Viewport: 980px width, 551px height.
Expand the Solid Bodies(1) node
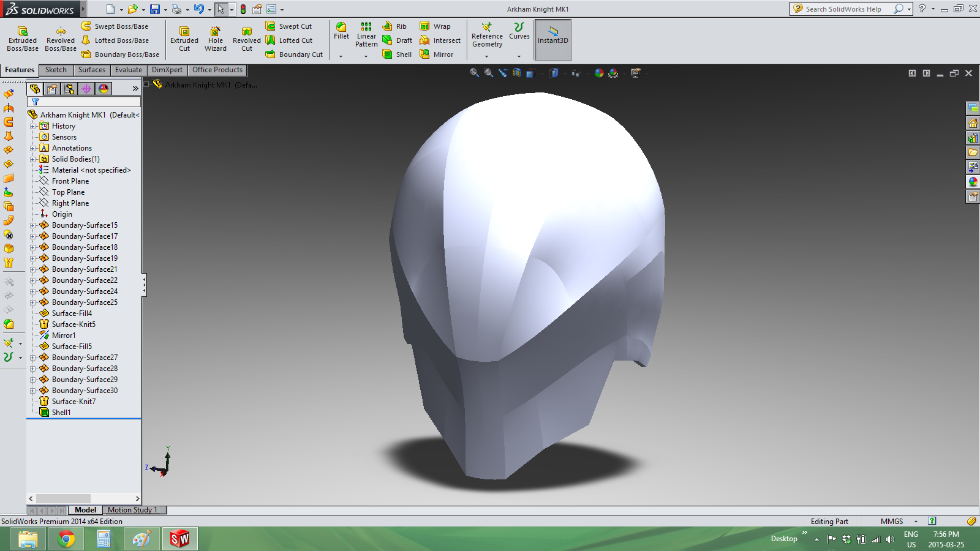tap(33, 159)
